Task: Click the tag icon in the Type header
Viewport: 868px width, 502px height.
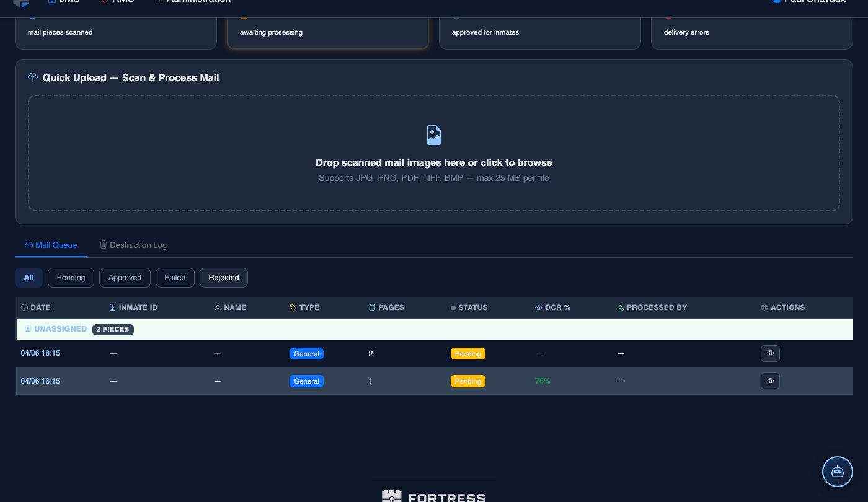Action: click(293, 307)
